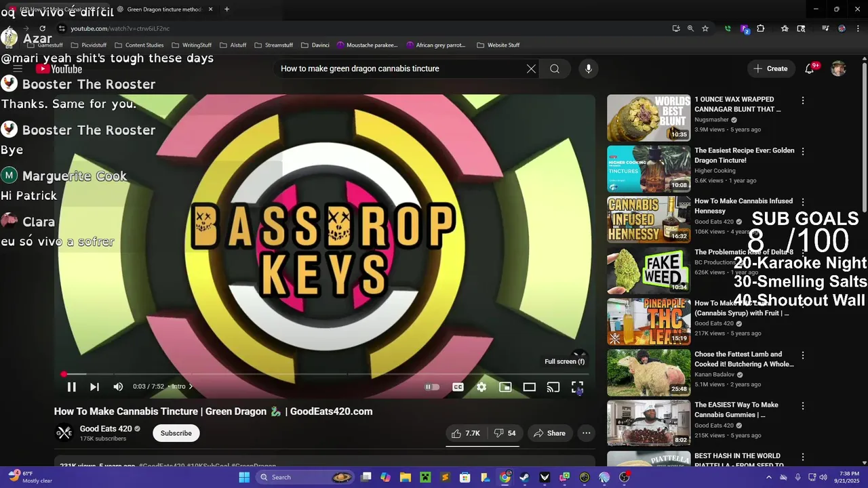Switch to miniplayer mode

(505, 387)
